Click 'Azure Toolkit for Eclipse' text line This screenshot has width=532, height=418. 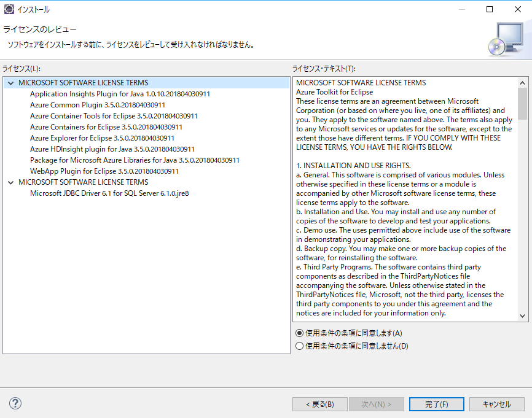(x=334, y=92)
